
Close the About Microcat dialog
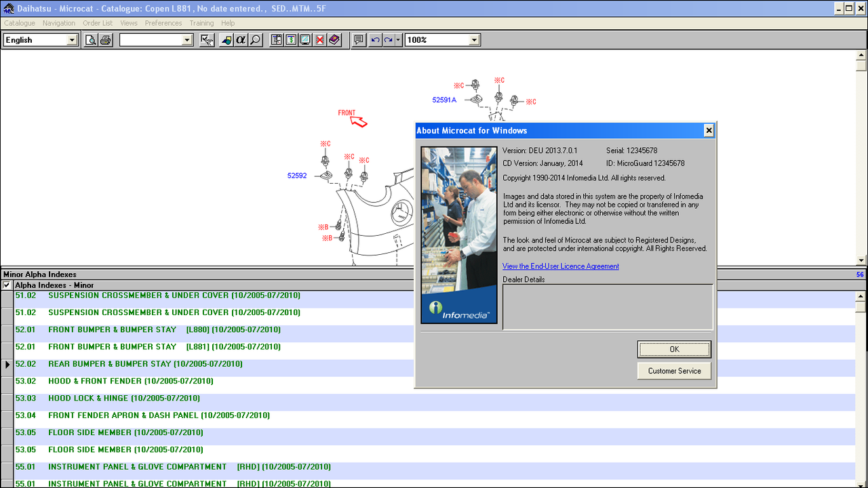coord(709,130)
